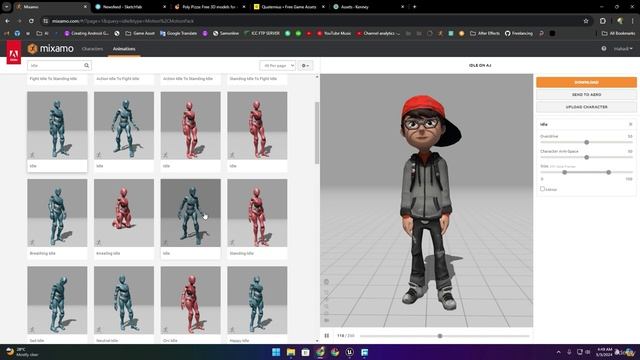Viewport: 640px width, 360px height.
Task: Open Google Translate bookmark
Action: click(178, 33)
